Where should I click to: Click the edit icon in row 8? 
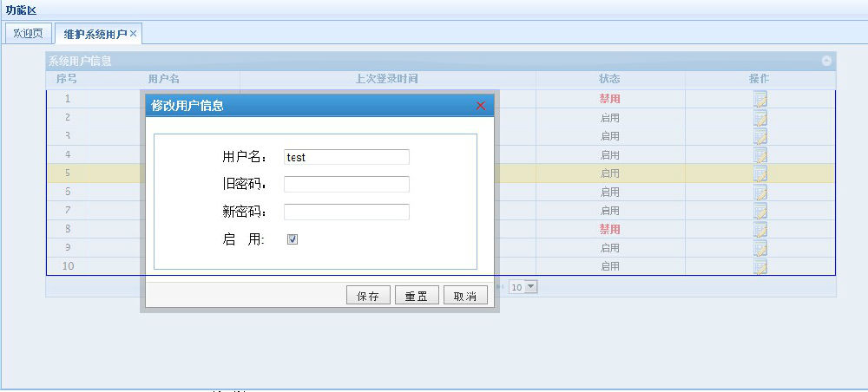click(759, 230)
